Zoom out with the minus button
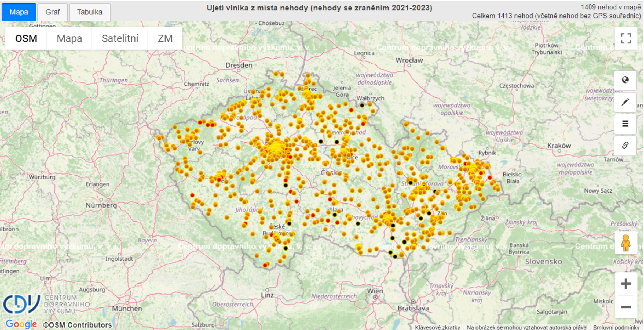This screenshot has width=644, height=330. (x=625, y=307)
